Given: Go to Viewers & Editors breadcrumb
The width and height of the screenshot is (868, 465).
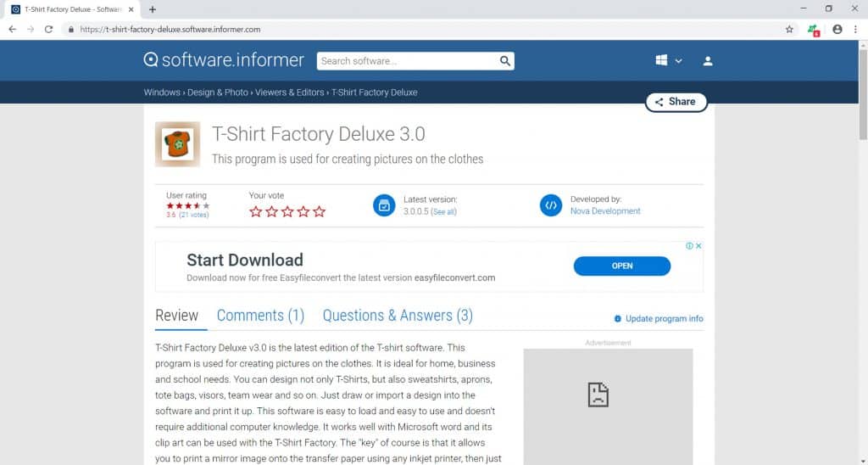Looking at the screenshot, I should point(290,92).
